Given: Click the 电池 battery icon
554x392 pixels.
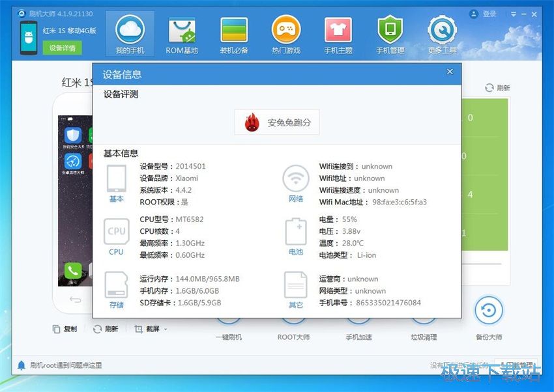Looking at the screenshot, I should pos(296,231).
